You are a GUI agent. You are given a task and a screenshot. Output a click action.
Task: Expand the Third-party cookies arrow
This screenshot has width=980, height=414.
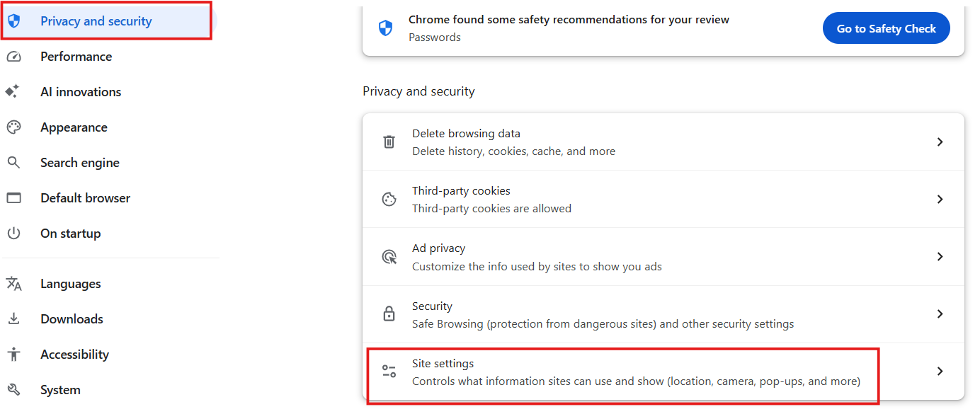[940, 200]
